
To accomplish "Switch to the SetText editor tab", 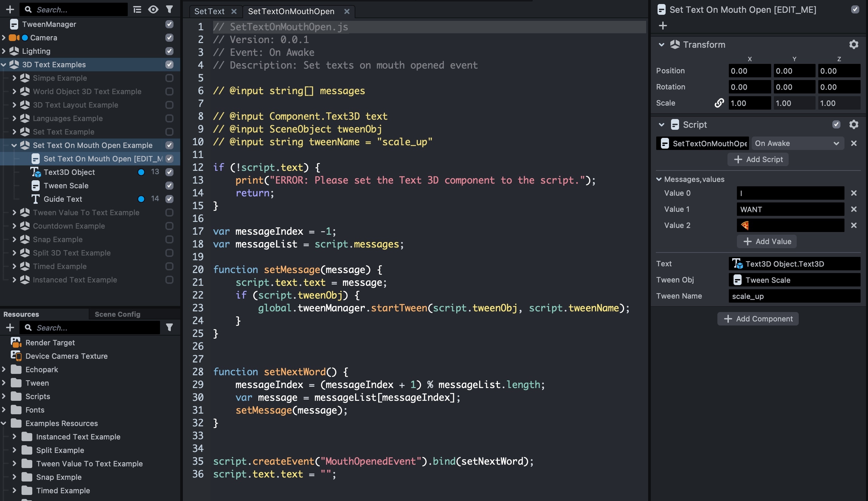I will coord(209,11).
